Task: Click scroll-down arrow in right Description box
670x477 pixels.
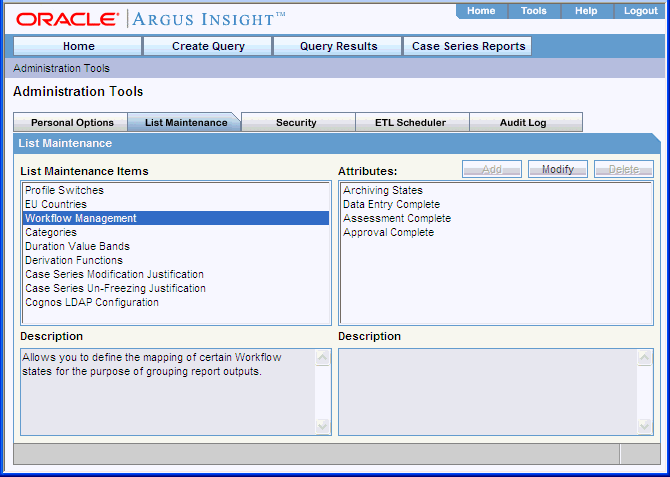Action: point(644,426)
